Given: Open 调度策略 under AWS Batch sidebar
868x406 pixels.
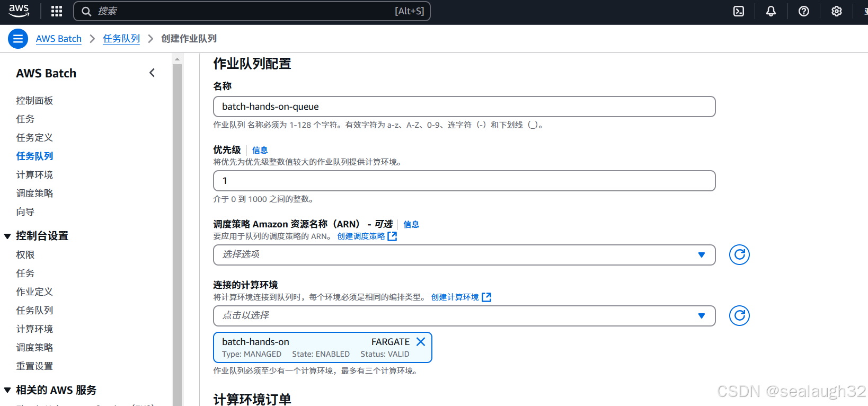Looking at the screenshot, I should click(x=34, y=193).
